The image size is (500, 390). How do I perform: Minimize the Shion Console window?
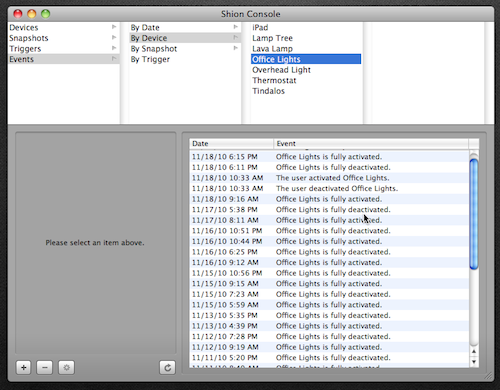pyautogui.click(x=32, y=14)
